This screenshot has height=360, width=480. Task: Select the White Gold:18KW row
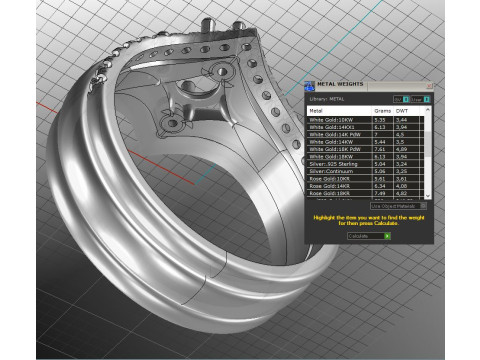tap(365, 156)
